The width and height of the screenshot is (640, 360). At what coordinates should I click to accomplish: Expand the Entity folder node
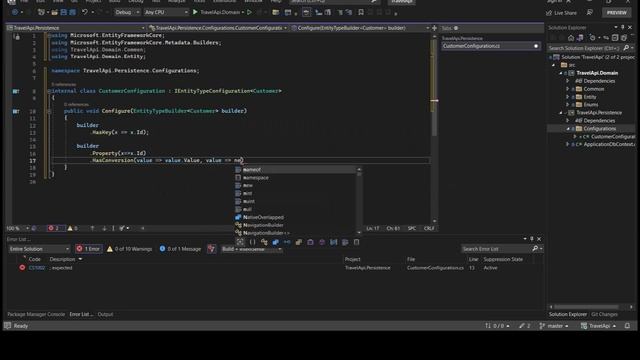567,97
